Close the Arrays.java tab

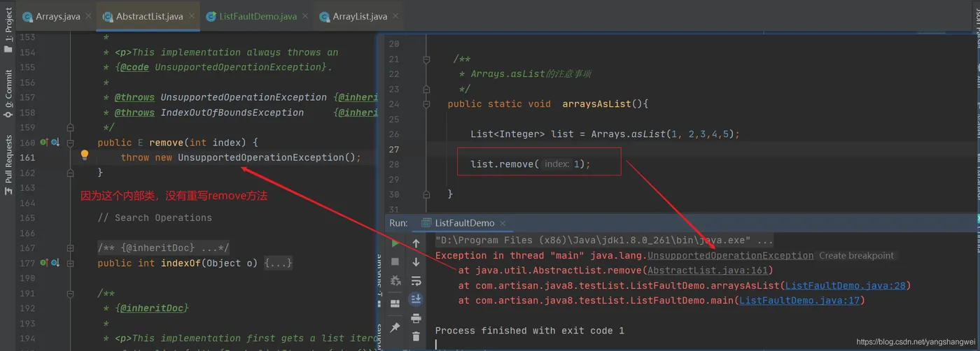88,16
